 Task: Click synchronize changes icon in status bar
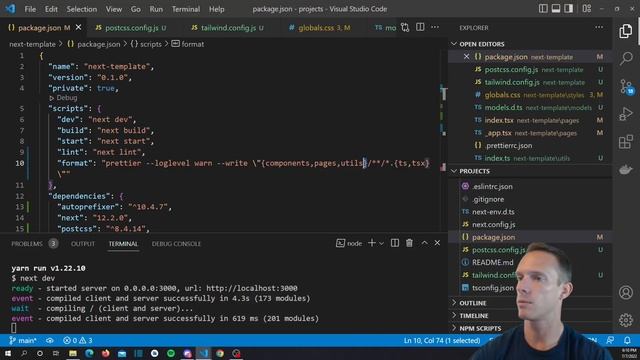[50, 340]
